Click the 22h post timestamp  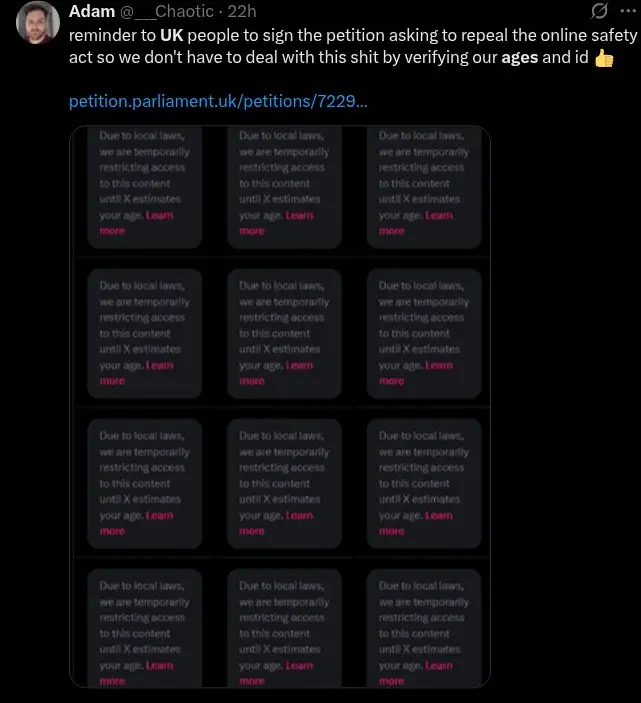click(x=242, y=11)
